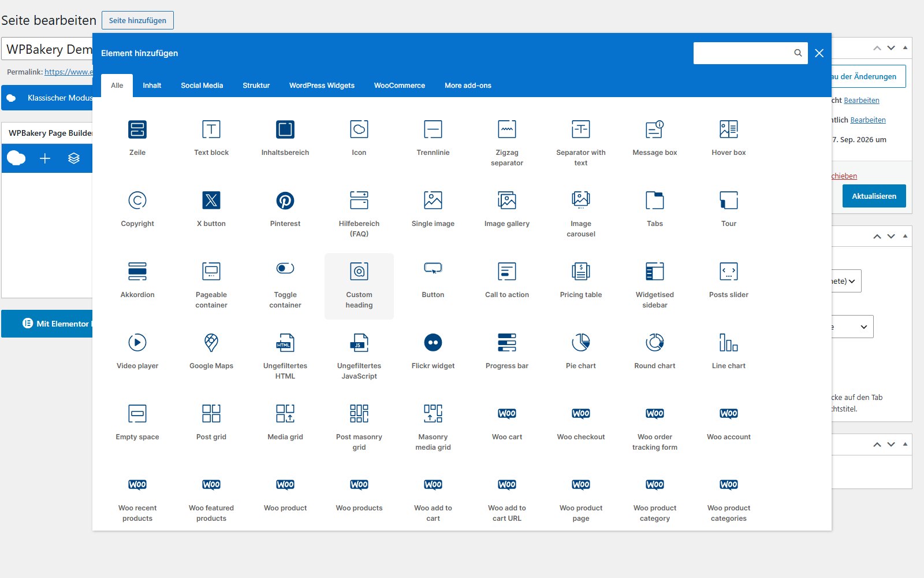Add the Hover box element
This screenshot has width=924, height=578.
[x=729, y=138]
